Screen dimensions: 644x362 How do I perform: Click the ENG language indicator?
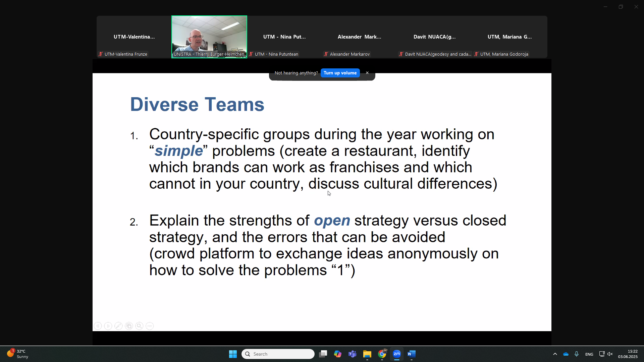pos(589,354)
